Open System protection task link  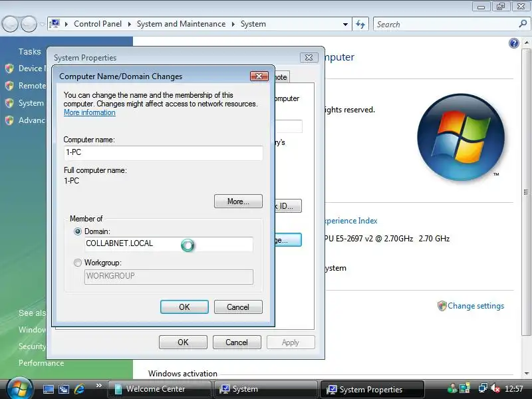(x=32, y=103)
